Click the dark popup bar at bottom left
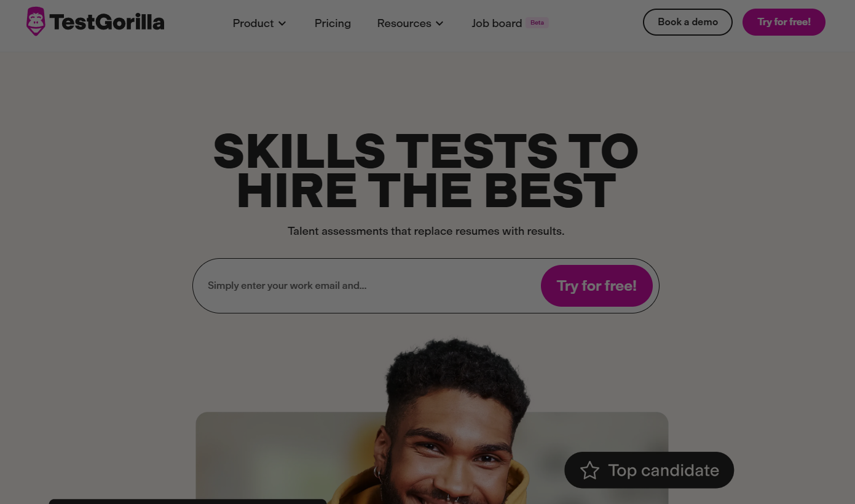Image resolution: width=855 pixels, height=504 pixels. tap(187, 502)
